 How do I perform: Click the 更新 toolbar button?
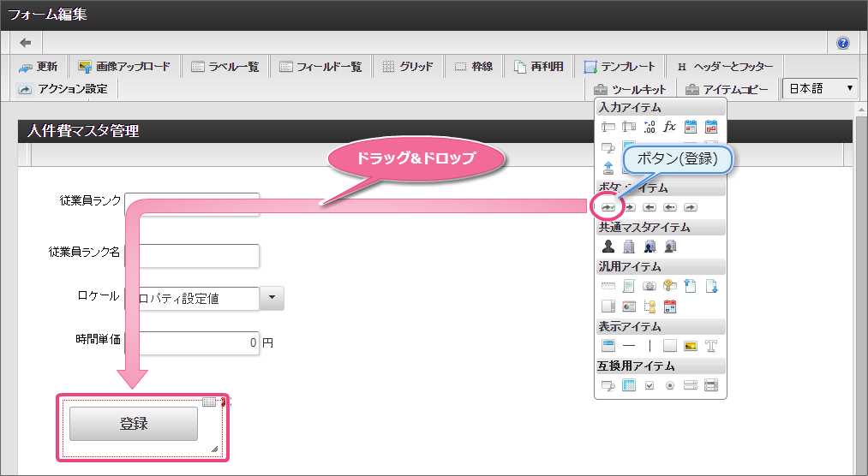point(39,66)
